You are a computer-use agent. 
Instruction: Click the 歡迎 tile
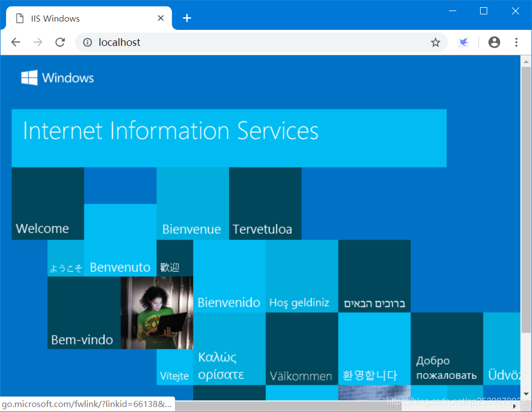(x=175, y=258)
